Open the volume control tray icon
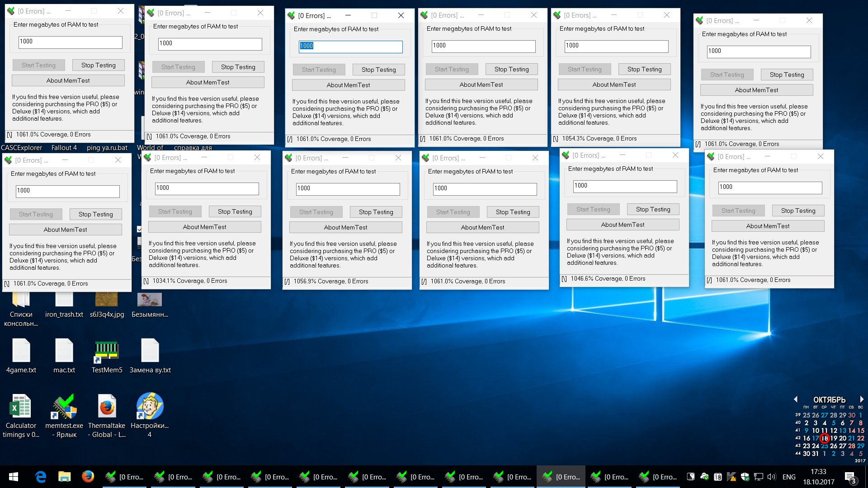The width and height of the screenshot is (868, 488). pos(771,477)
